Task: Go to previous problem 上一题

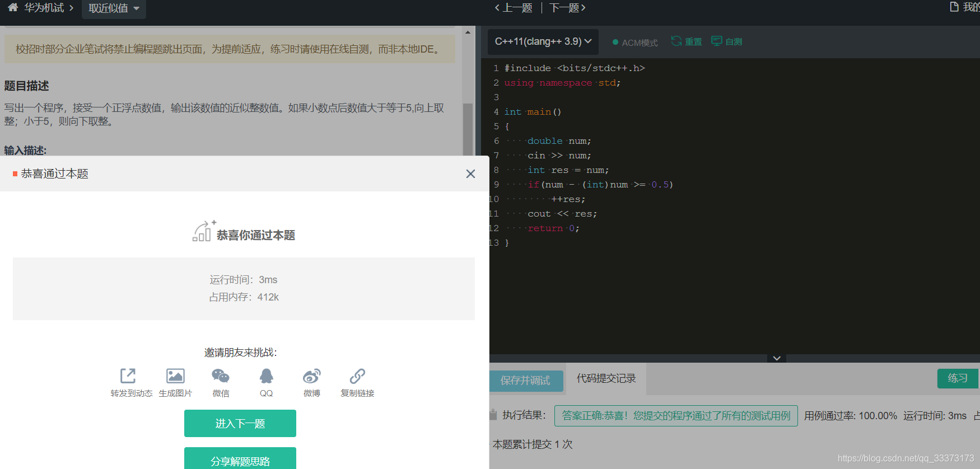Action: [x=514, y=8]
